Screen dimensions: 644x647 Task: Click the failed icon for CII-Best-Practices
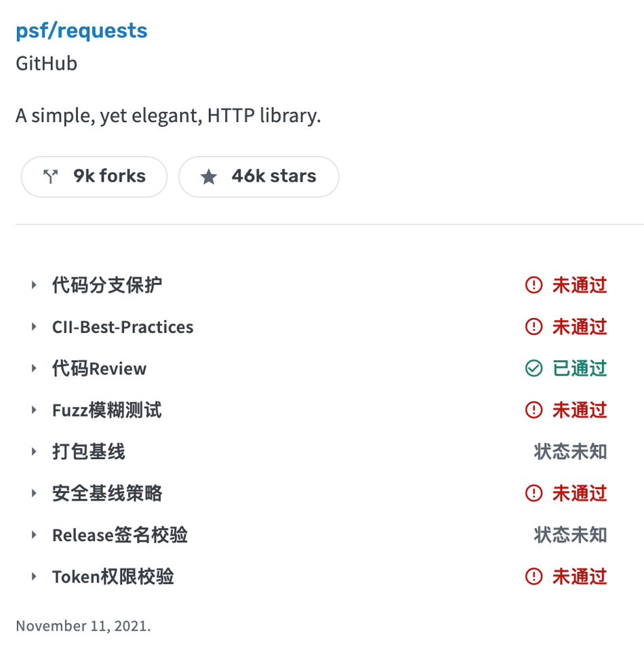tap(534, 327)
